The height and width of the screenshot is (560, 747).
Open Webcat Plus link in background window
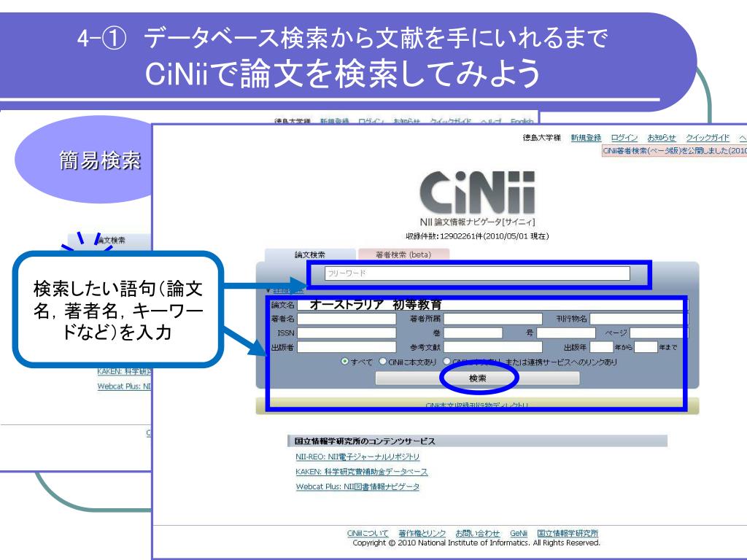pyautogui.click(x=124, y=386)
